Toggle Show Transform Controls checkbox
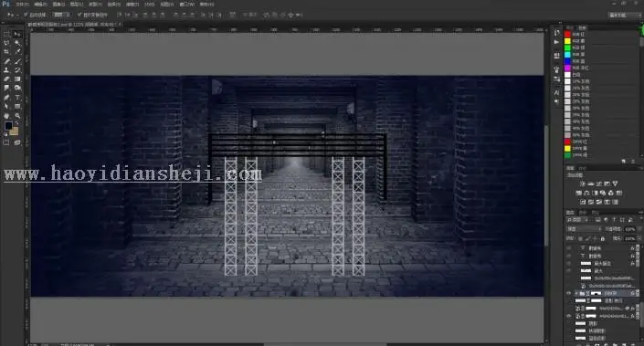Viewport: 644px width, 346px height. coord(79,15)
